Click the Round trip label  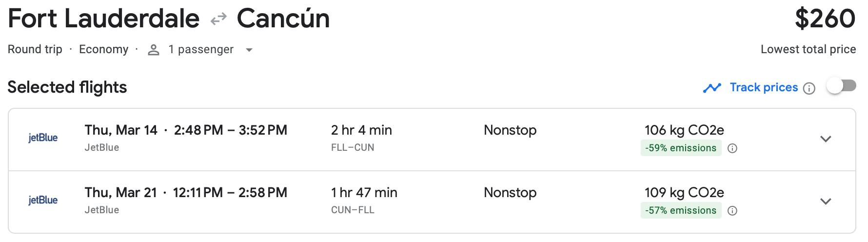tap(35, 49)
